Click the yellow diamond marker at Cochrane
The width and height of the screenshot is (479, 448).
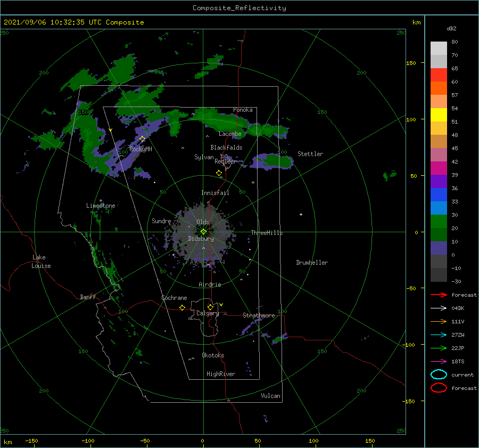click(183, 307)
